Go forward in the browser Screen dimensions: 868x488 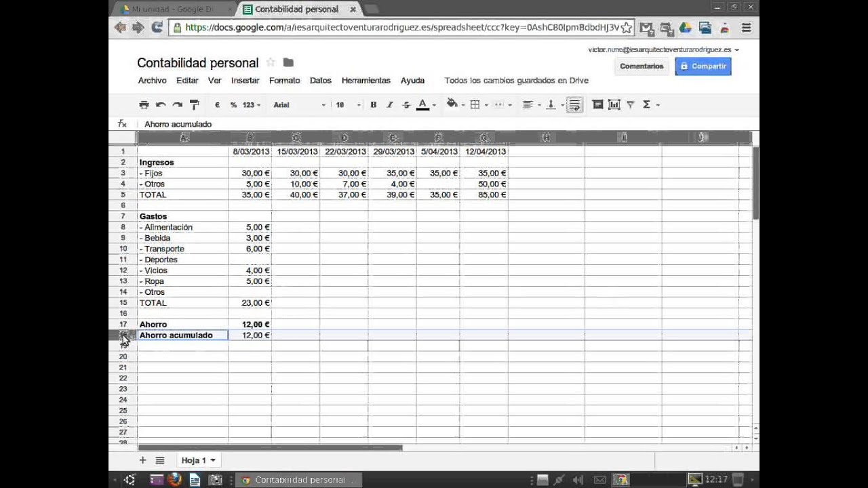[138, 28]
